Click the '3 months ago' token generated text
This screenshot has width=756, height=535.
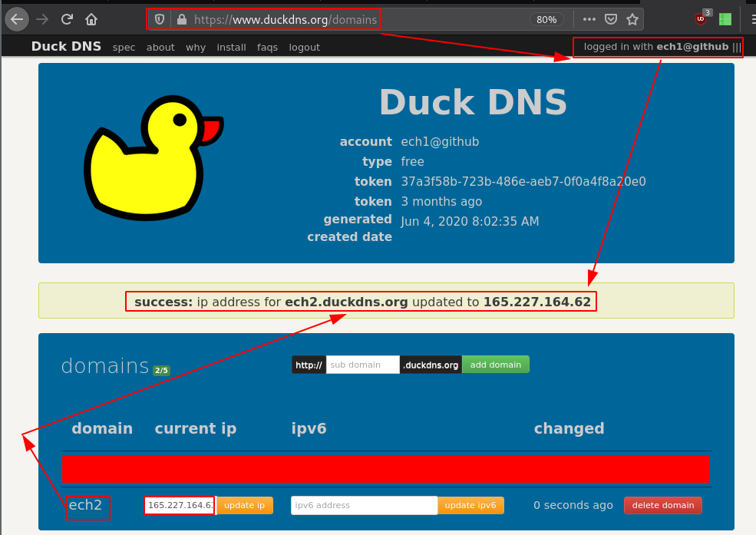click(441, 201)
